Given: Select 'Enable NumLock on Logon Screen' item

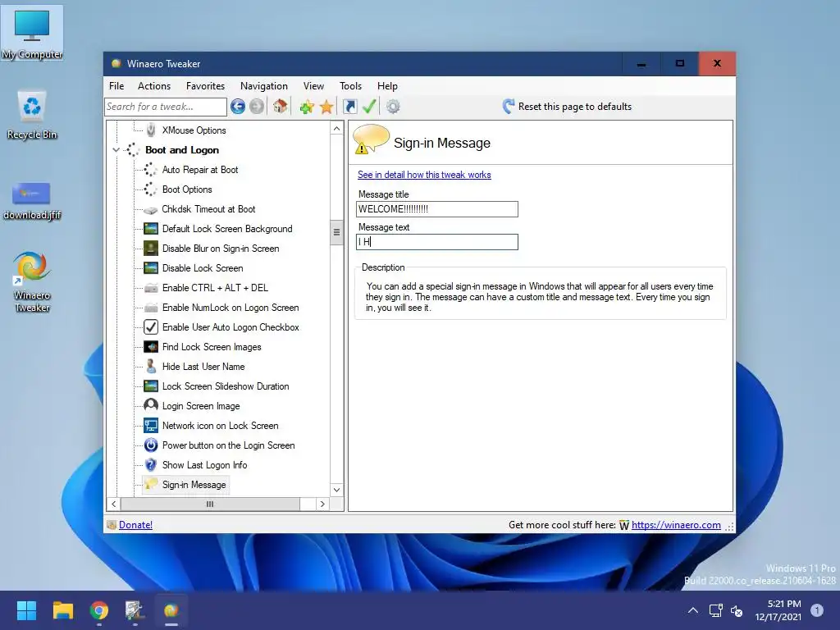Looking at the screenshot, I should coord(231,308).
